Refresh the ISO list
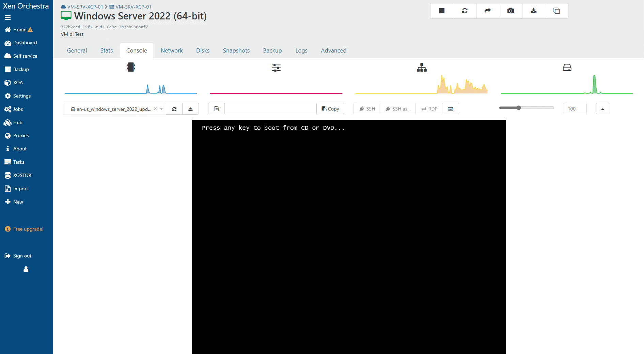The width and height of the screenshot is (644, 354). 174,109
